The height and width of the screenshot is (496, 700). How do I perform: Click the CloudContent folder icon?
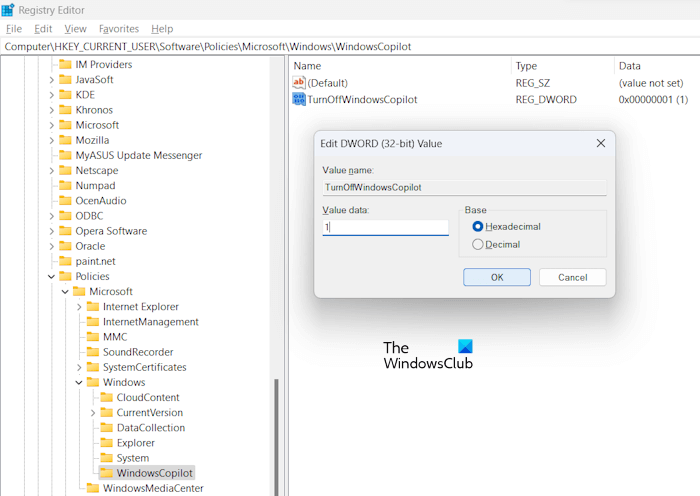(107, 397)
